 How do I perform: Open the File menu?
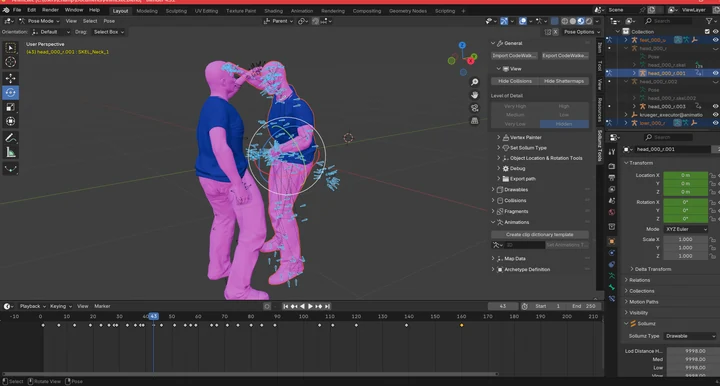point(17,10)
